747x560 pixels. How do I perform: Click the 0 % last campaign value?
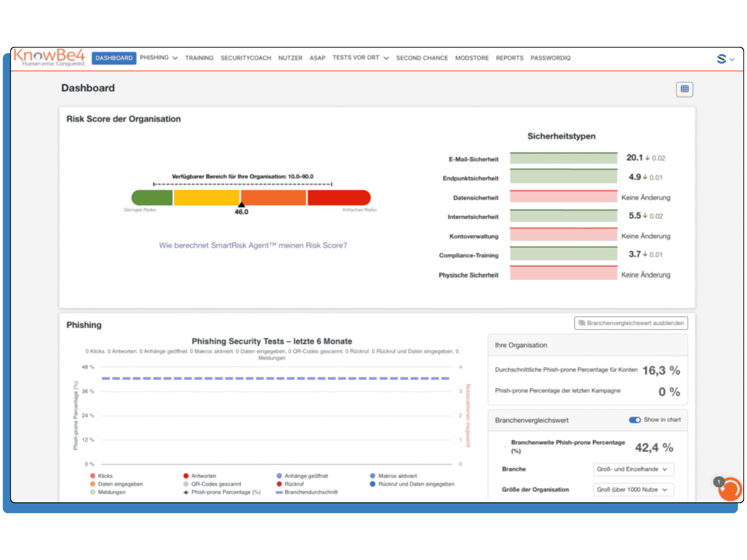(669, 392)
